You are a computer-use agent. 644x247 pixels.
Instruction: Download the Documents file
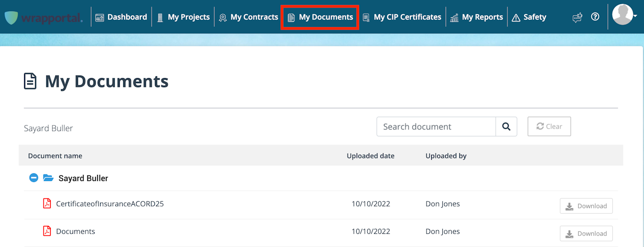586,233
